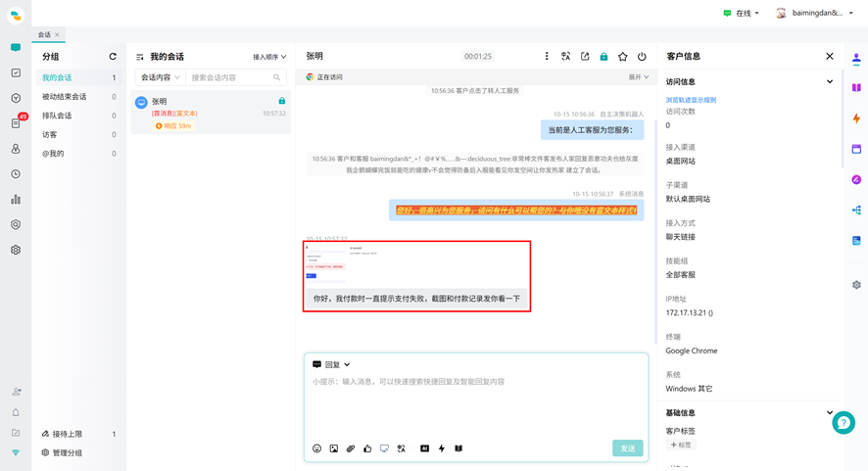Select the 排队会话 group
The height and width of the screenshot is (471, 868).
click(78, 116)
